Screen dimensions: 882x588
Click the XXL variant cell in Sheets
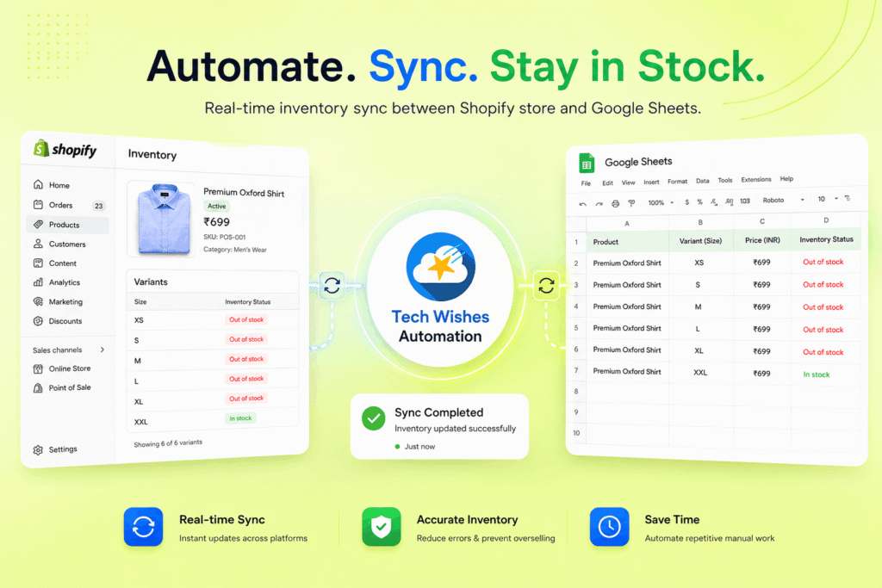point(700,372)
